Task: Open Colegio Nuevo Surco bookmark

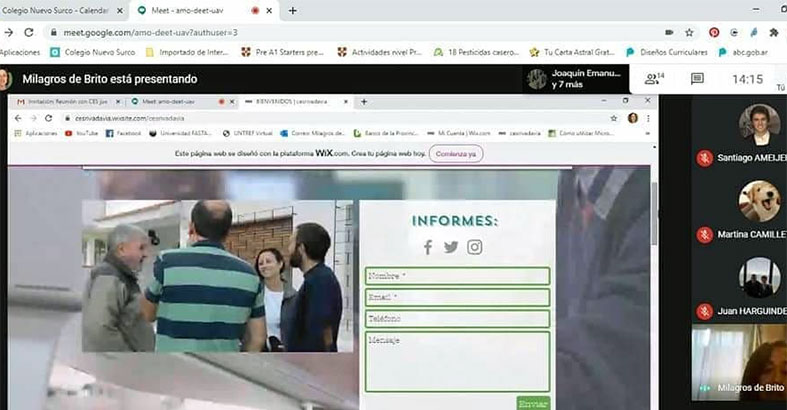Action: 93,52
